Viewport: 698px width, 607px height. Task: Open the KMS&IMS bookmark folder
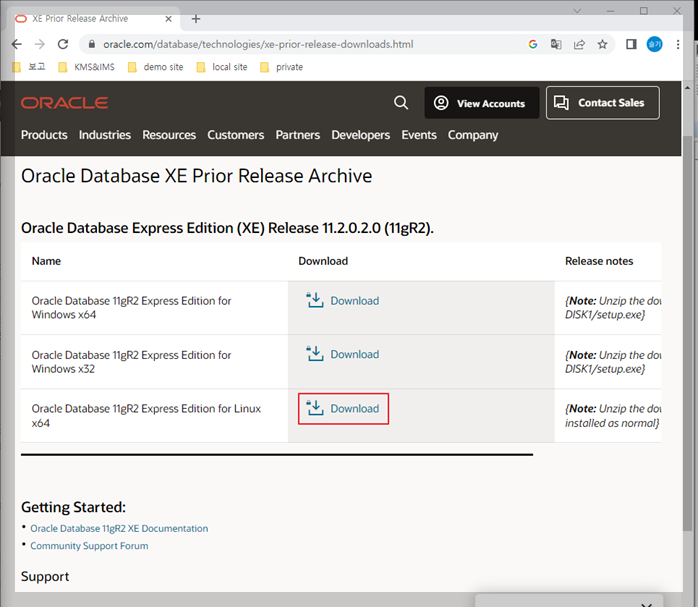[87, 67]
